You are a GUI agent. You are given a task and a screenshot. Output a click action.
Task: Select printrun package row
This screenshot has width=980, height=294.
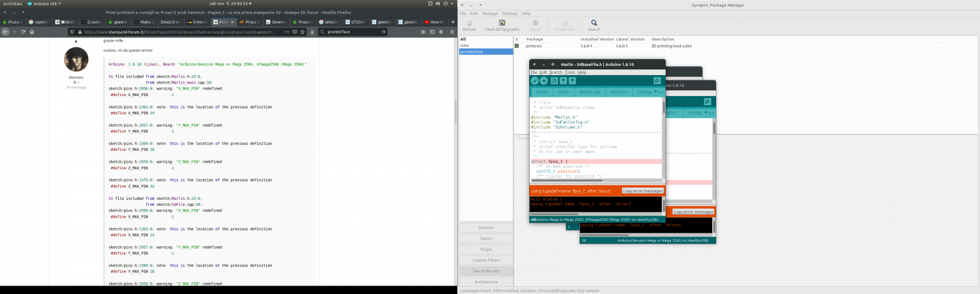[747, 46]
